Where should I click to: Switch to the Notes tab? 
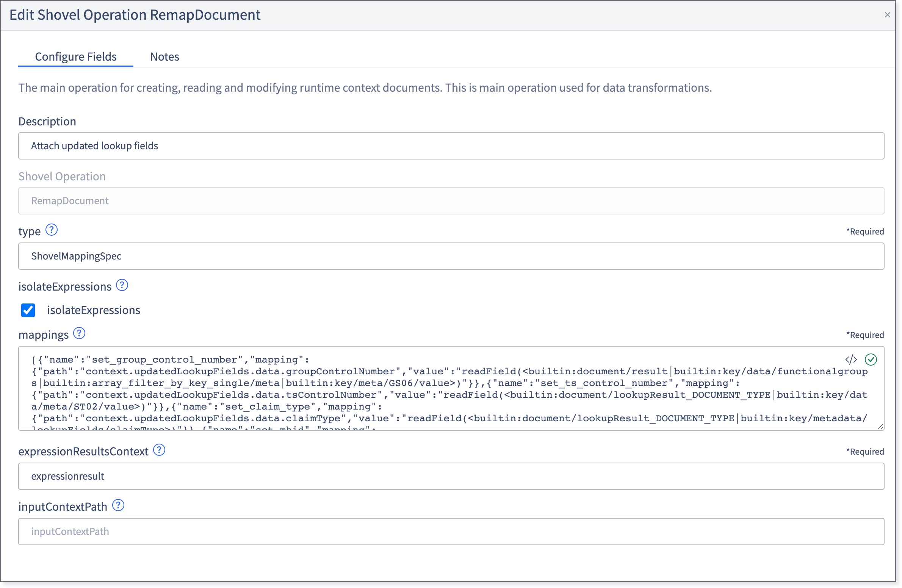coord(164,56)
